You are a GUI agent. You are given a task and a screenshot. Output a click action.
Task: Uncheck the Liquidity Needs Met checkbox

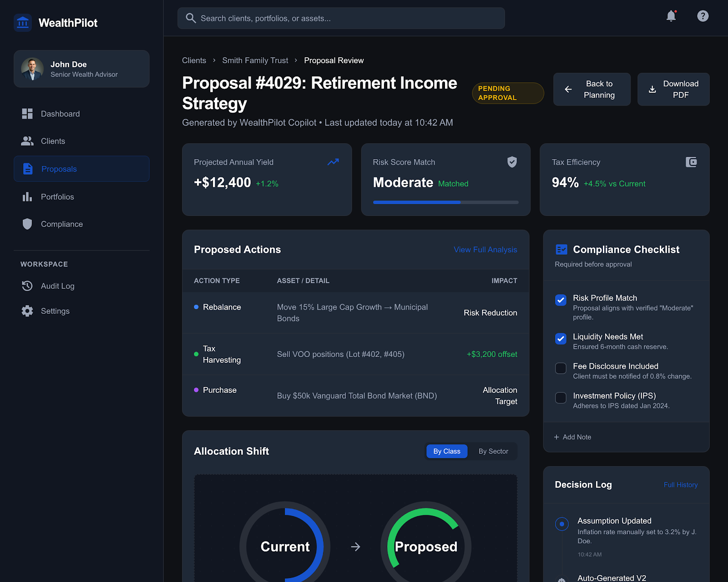click(561, 339)
